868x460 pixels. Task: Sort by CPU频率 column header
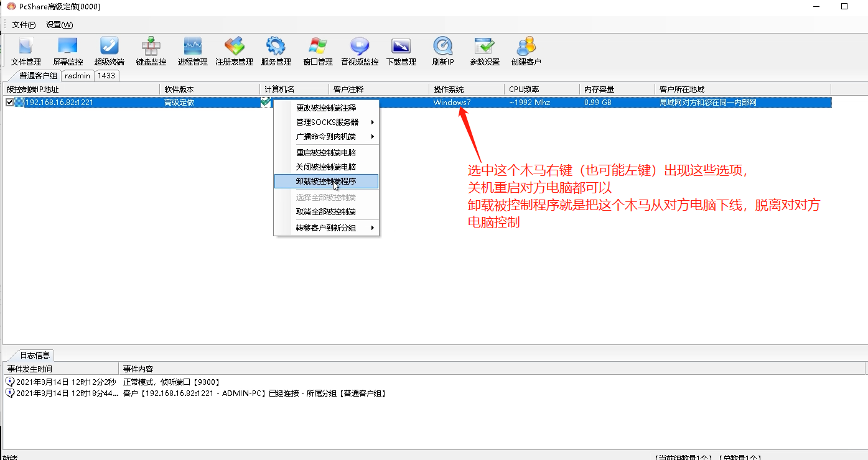542,90
